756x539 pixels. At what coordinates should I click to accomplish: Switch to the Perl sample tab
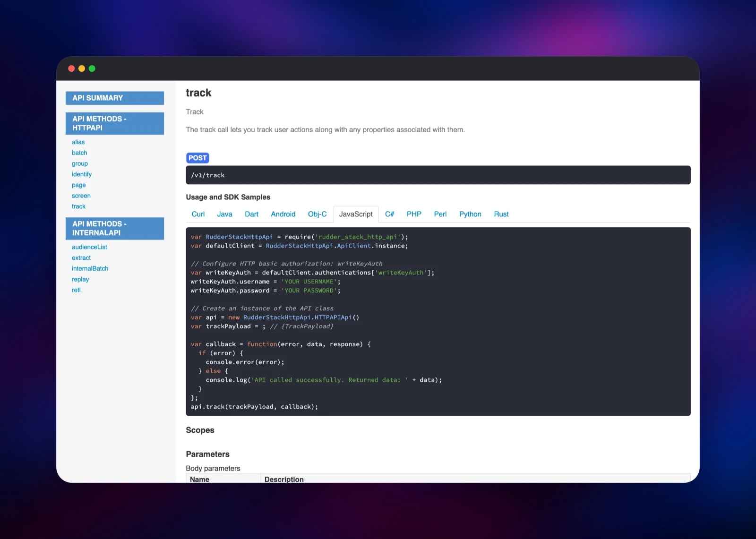[440, 214]
